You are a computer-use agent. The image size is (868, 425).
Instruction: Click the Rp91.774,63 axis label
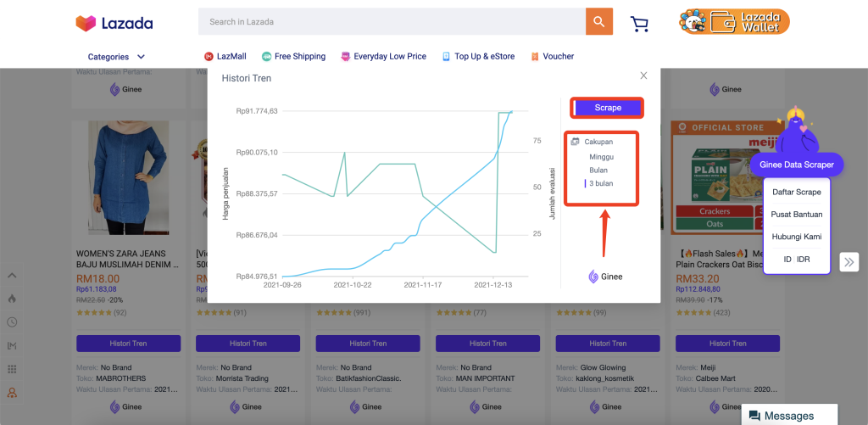pos(257,111)
